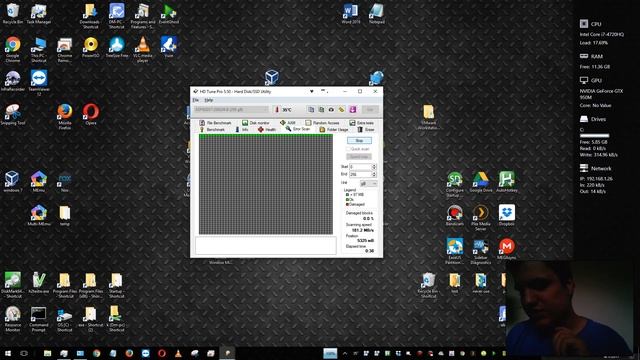The image size is (640, 360).
Task: Open the Unit dropdown in HD Tune
Action: pos(369,183)
